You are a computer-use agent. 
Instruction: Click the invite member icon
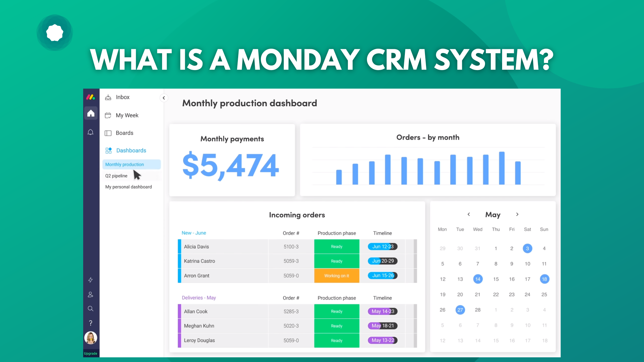tap(91, 294)
